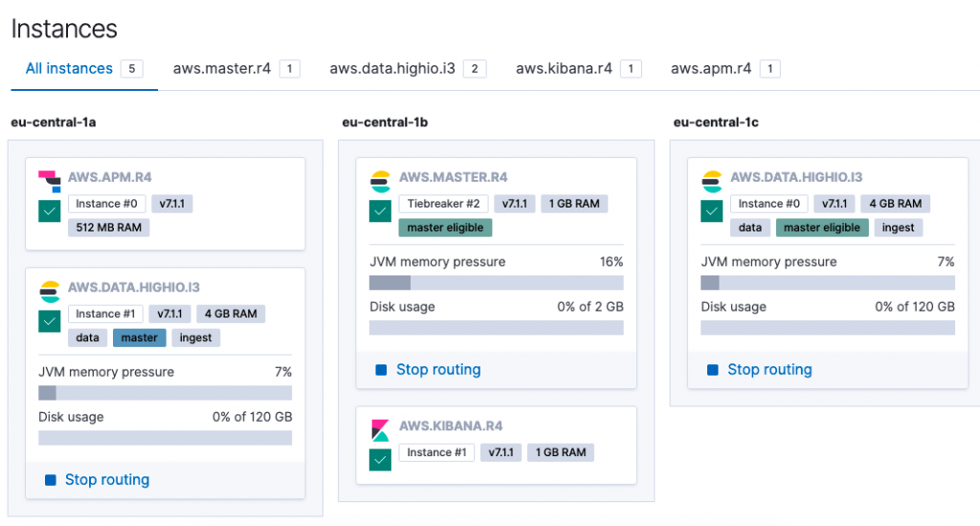
Task: Open AWS.DATA.HIGHIO.I3 title in eu-central-1c
Action: [x=796, y=178]
